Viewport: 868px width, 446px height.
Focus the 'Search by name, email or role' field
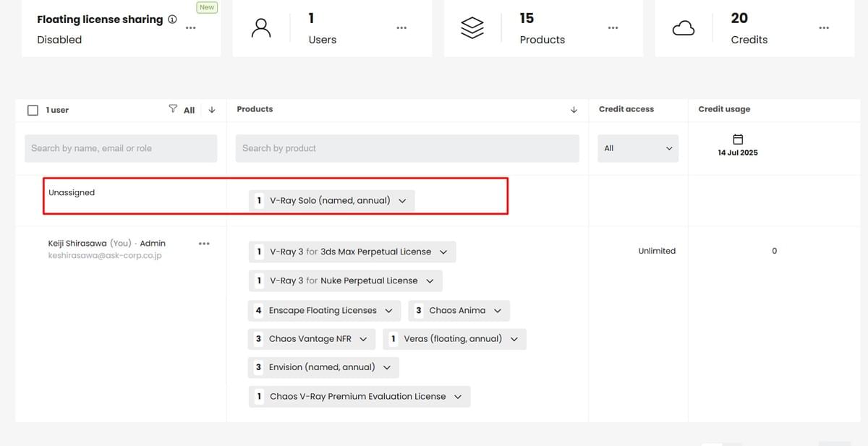[121, 148]
